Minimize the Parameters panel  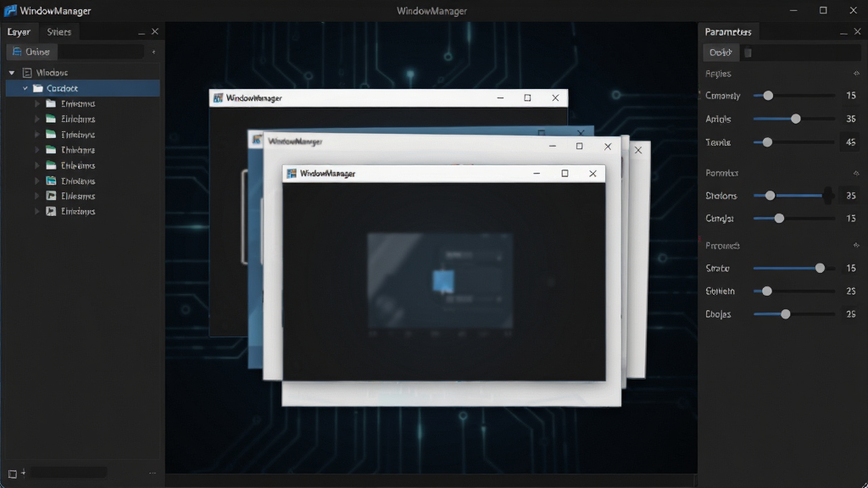[x=843, y=33]
